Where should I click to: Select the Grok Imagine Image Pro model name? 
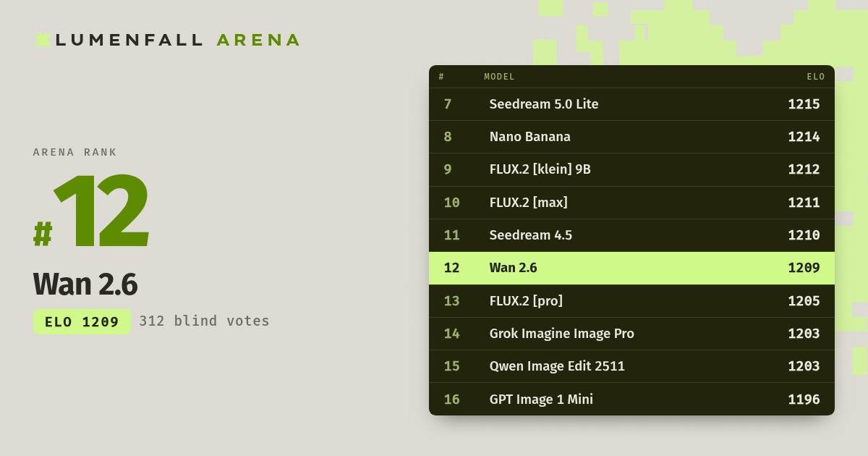point(562,334)
